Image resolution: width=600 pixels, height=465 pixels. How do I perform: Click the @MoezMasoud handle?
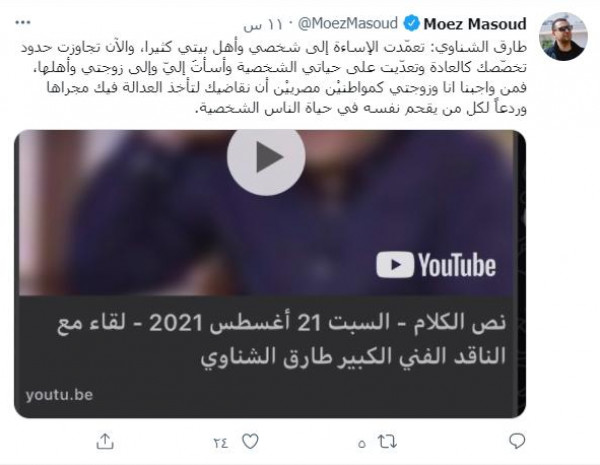pos(347,24)
